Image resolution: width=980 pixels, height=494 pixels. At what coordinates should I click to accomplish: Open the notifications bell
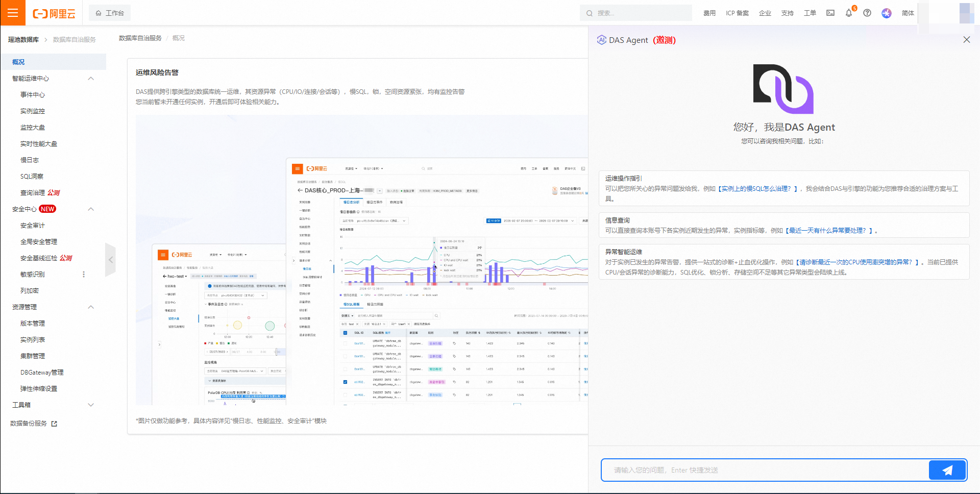849,13
